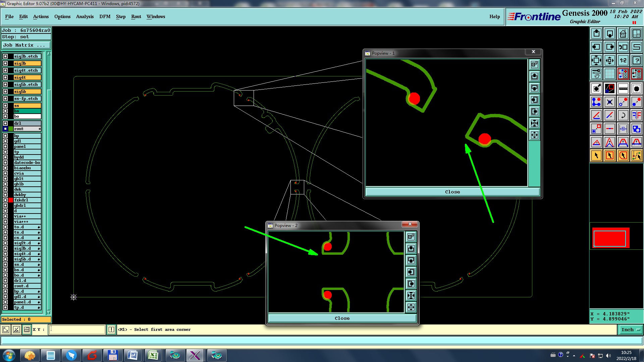Click the previous view (undo zoom) icon
The image size is (644, 362).
(x=623, y=47)
